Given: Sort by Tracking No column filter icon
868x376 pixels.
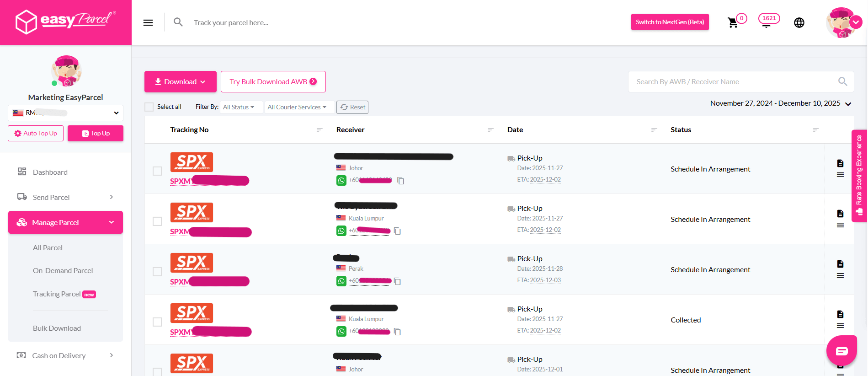Looking at the screenshot, I should 320,130.
